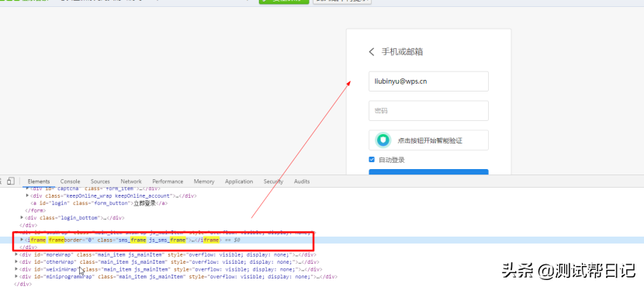The width and height of the screenshot is (644, 287).
Task: Switch to the Audits tab
Action: click(302, 182)
